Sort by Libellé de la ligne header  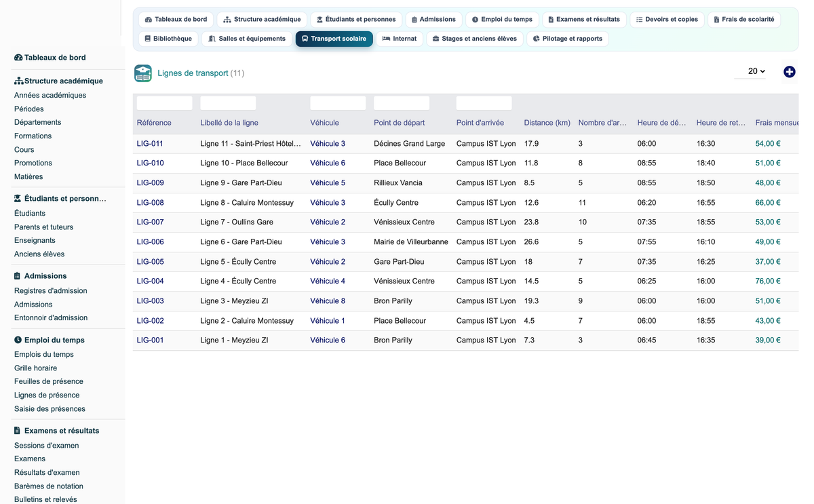pos(229,123)
